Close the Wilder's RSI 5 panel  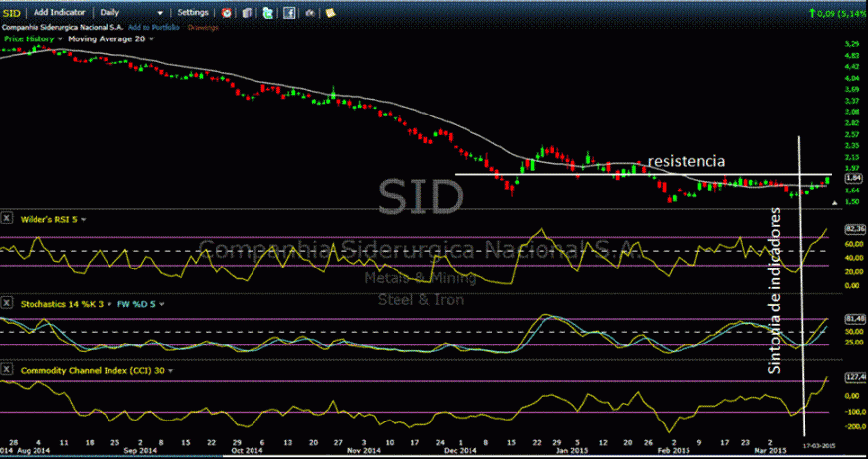pyautogui.click(x=6, y=219)
